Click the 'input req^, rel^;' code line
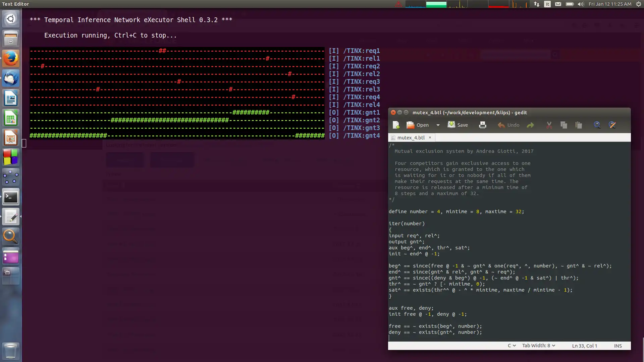Viewport: 644px width, 362px height. coord(414,236)
